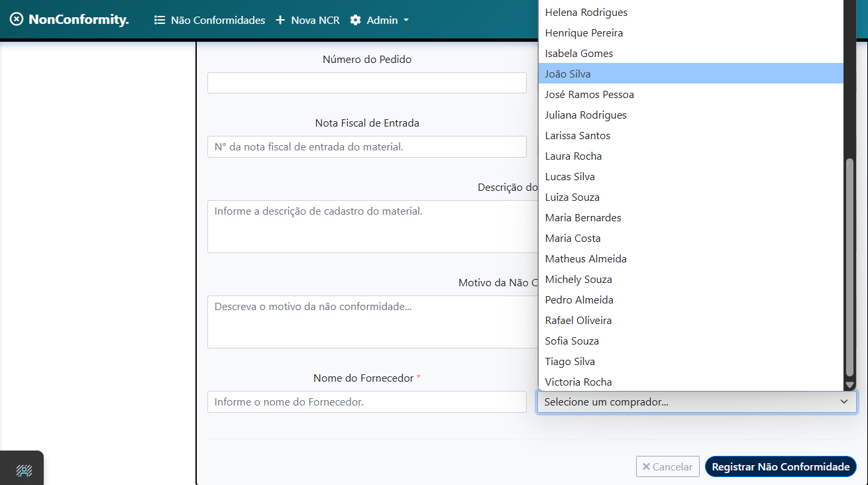Click the Admin gear icon
Image resolution: width=868 pixels, height=485 pixels.
356,21
